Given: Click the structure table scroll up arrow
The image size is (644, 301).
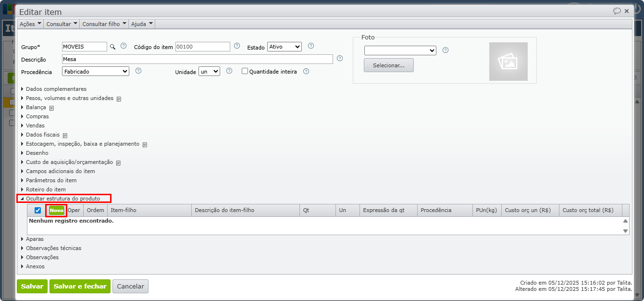Looking at the screenshot, I should tap(625, 221).
